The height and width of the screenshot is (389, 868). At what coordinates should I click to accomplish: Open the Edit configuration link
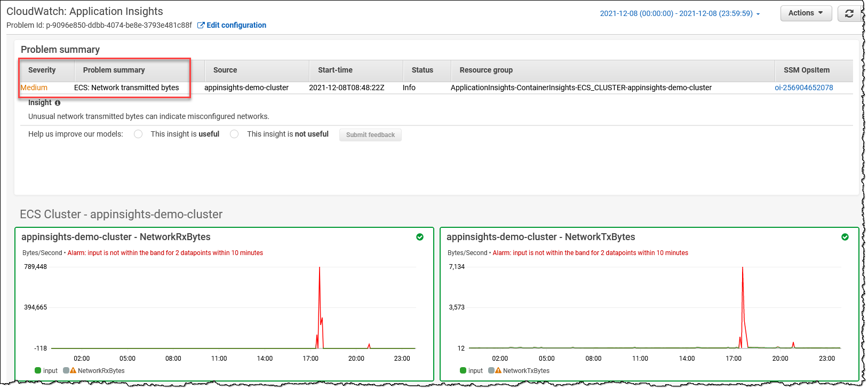coord(236,25)
